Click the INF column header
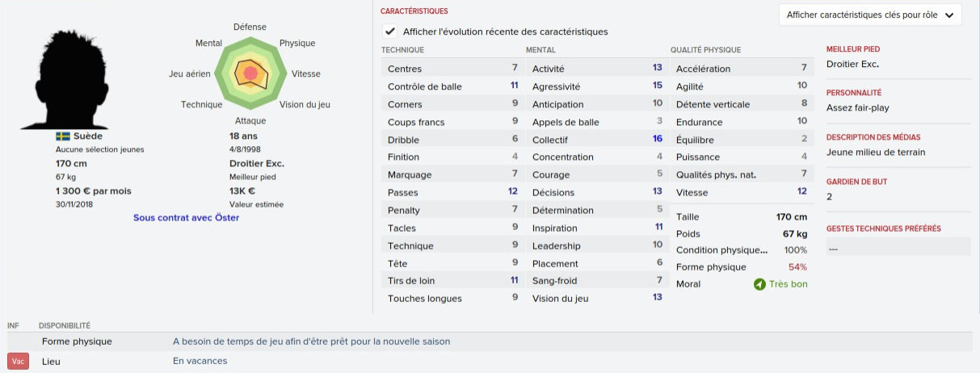Viewport: 980px width, 373px height. (x=13, y=325)
